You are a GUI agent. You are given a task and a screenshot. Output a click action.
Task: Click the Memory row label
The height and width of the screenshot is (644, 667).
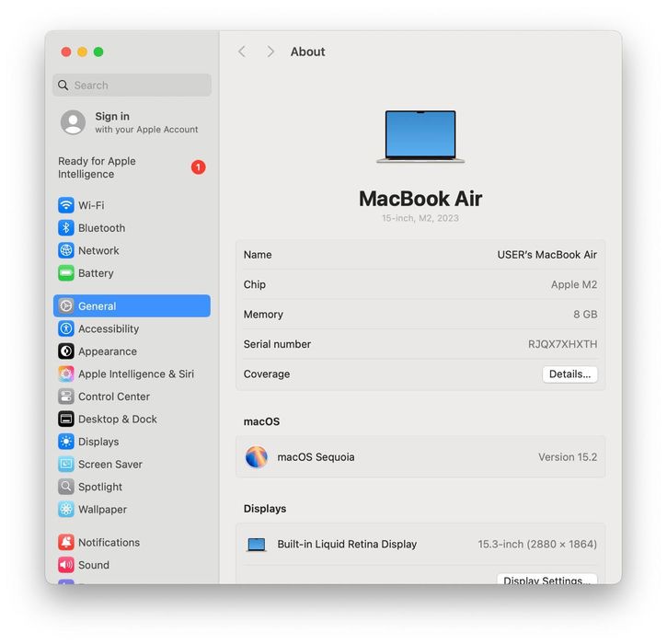coord(263,315)
